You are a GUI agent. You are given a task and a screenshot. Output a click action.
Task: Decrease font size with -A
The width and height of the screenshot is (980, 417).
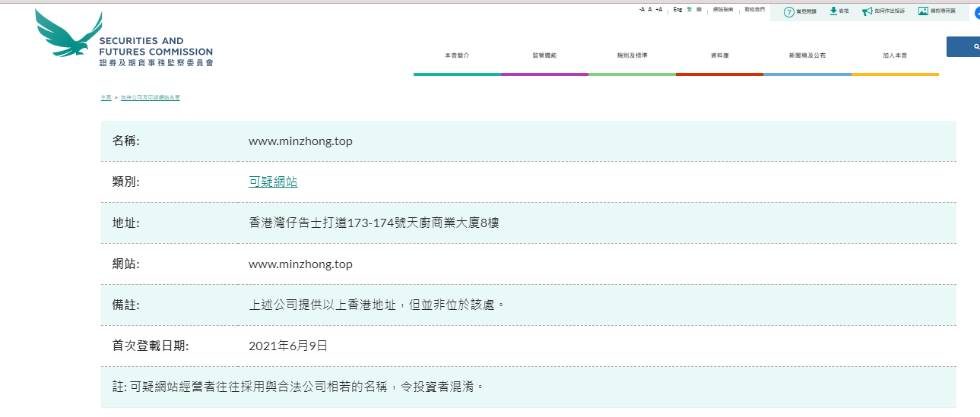pyautogui.click(x=642, y=10)
